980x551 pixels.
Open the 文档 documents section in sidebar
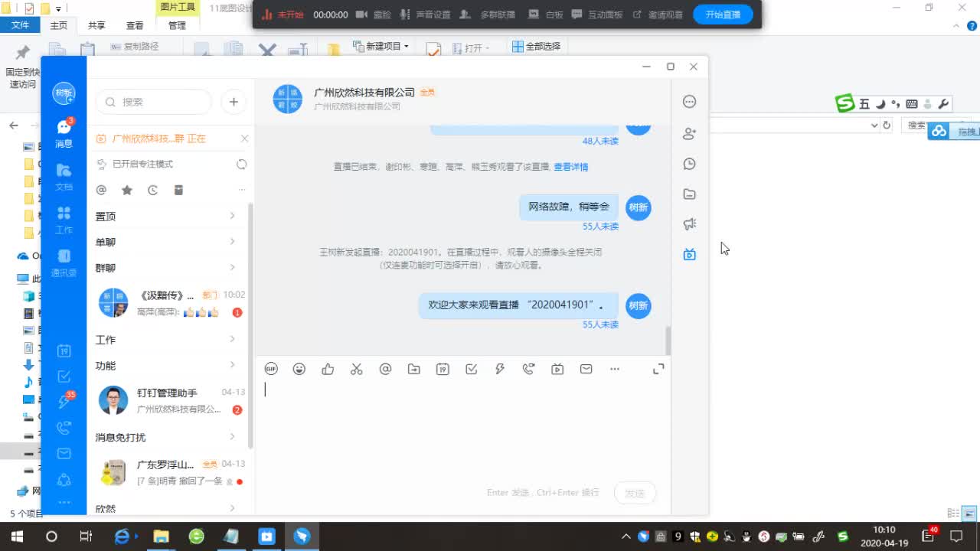pos(64,177)
